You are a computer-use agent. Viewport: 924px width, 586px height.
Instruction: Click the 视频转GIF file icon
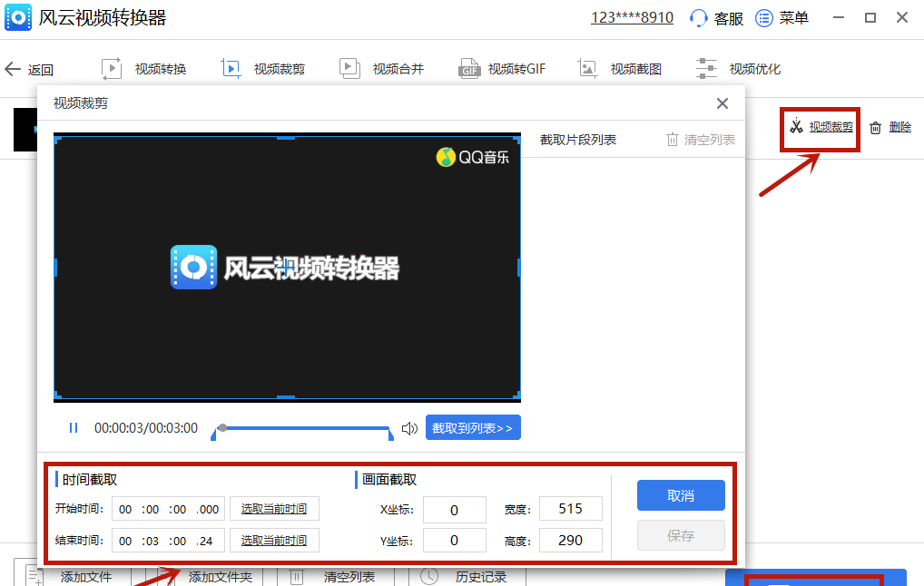(469, 69)
